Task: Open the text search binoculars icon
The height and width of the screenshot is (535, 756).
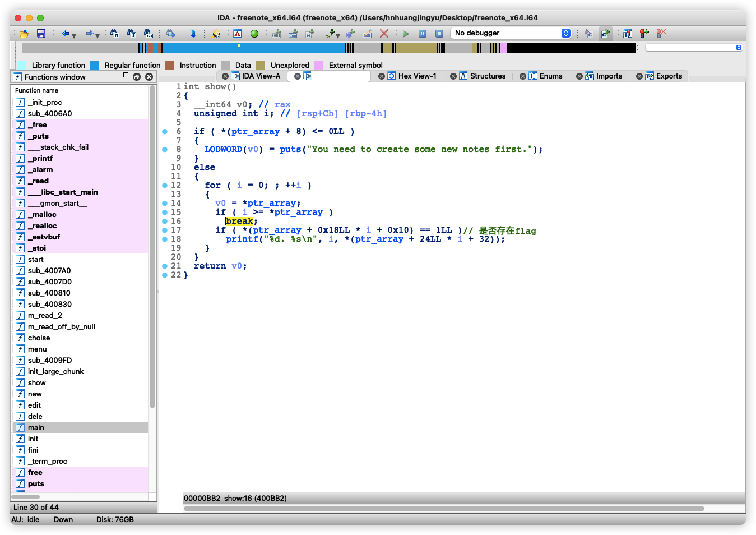Action: (x=132, y=34)
